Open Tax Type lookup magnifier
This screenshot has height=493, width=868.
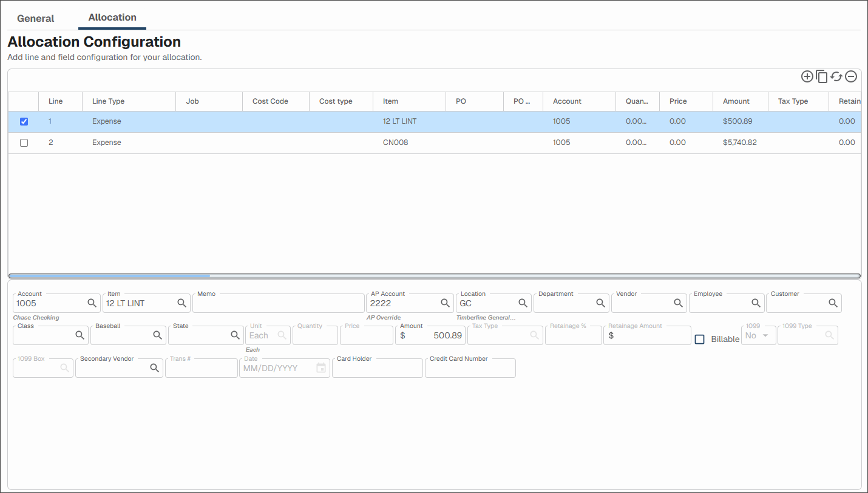534,335
